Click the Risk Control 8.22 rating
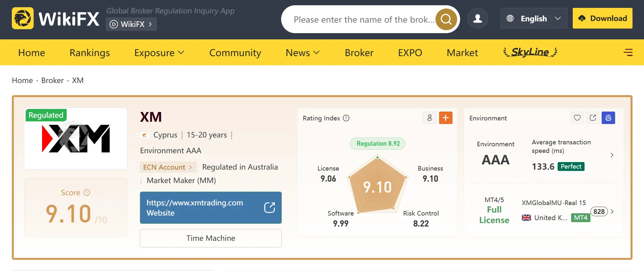This screenshot has height=271, width=644. click(x=421, y=219)
